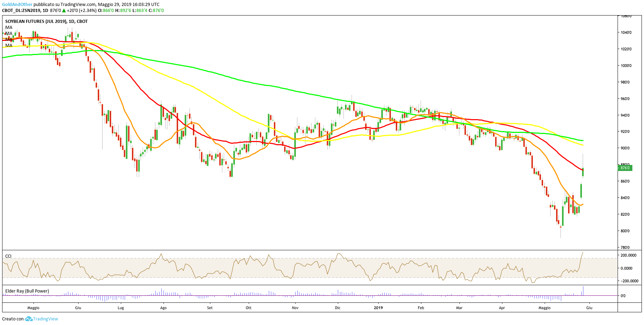644x325 pixels.
Task: Select the Nov month on time axis
Action: click(x=295, y=308)
